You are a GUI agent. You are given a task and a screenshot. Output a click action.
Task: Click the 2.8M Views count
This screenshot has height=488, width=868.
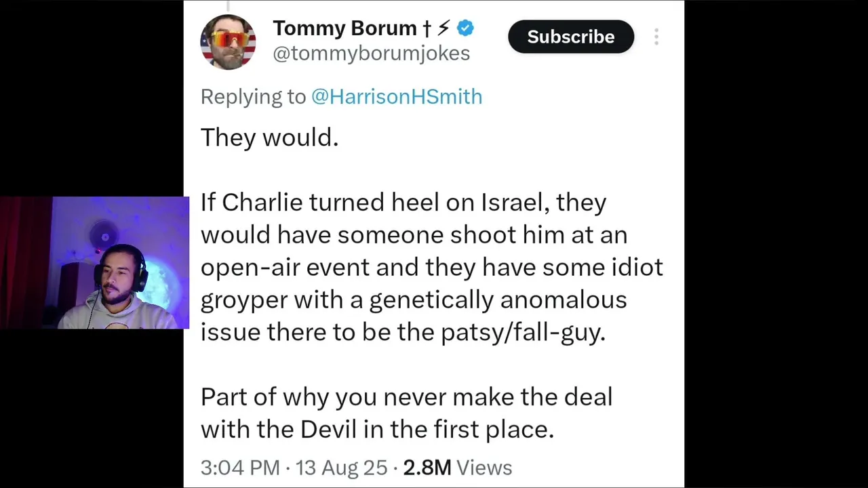[457, 468]
